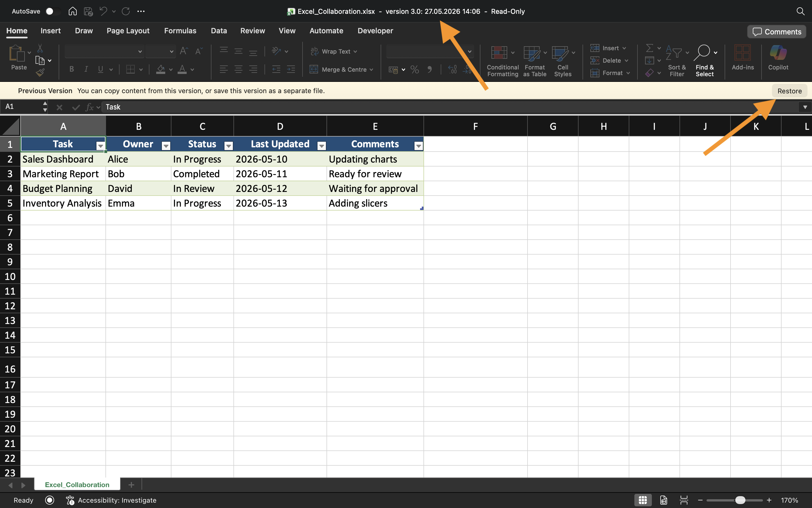Toggle Bold formatting

click(x=71, y=69)
